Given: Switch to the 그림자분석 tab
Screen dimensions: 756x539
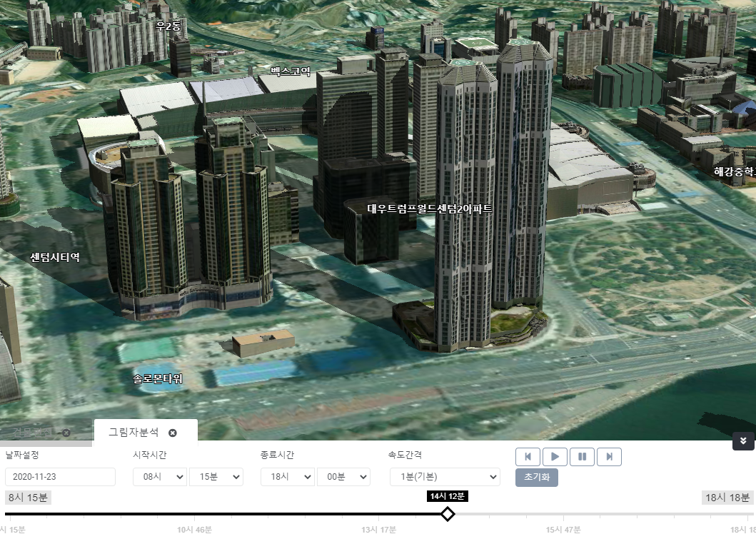Looking at the screenshot, I should point(133,433).
